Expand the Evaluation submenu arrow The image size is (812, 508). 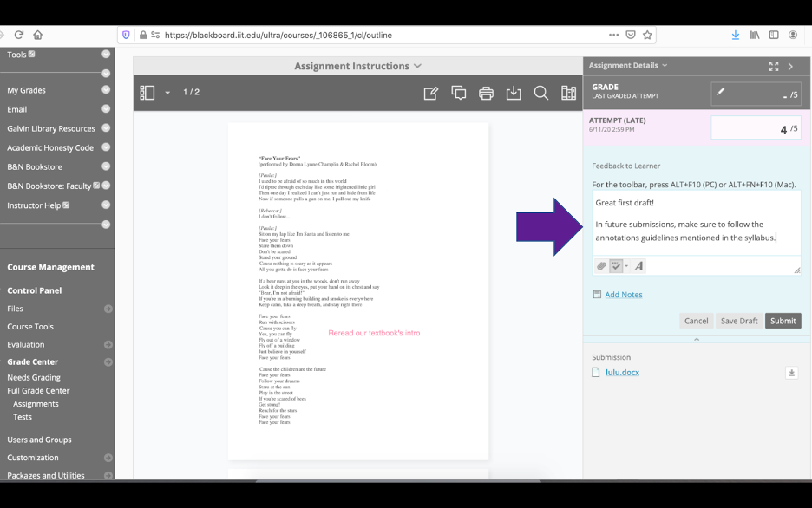(108, 344)
